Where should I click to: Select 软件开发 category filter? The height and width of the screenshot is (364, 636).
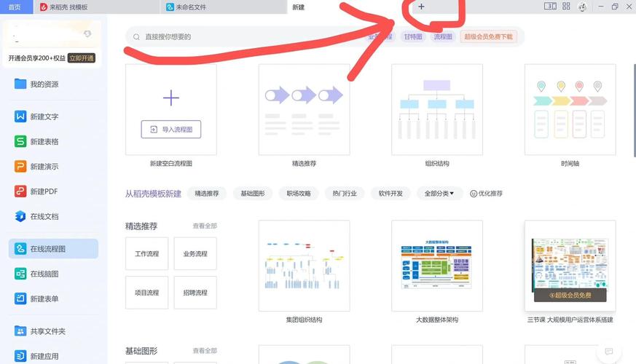pos(390,194)
